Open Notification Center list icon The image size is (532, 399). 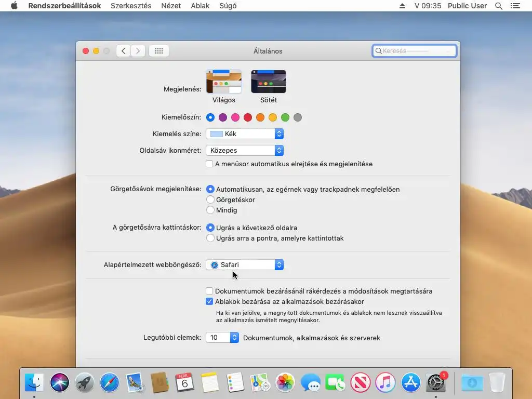point(515,6)
